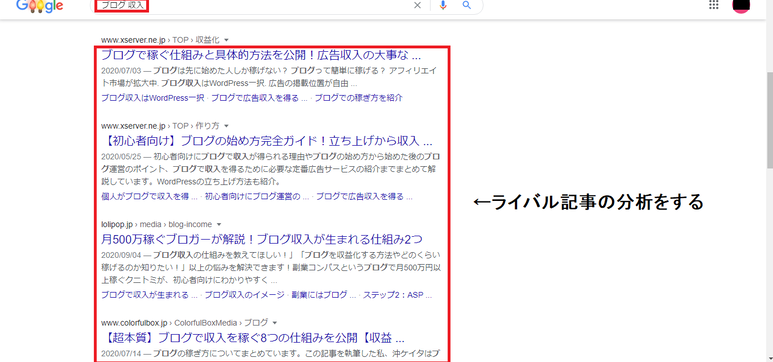
Task: Click the date 2020/07/03 in first snippet
Action: (120, 70)
